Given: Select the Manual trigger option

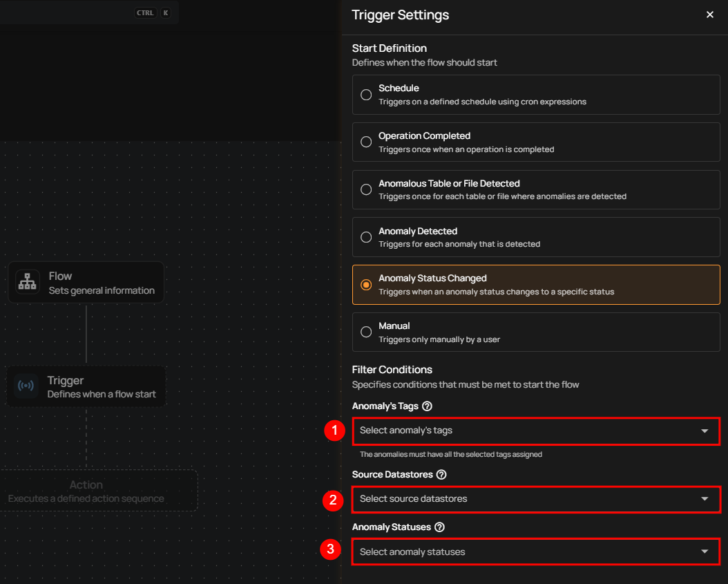Looking at the screenshot, I should coord(367,332).
